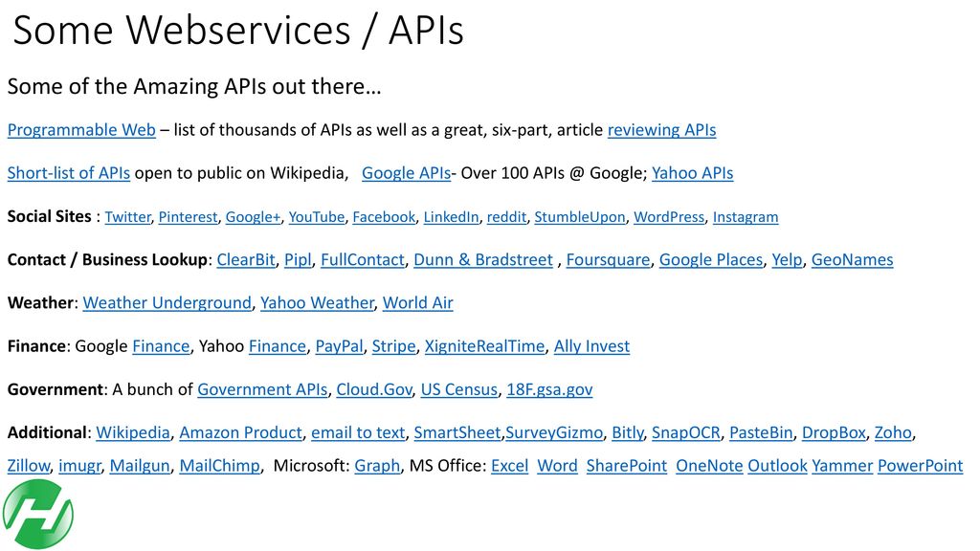Viewport: 980px width, 551px height.
Task: Open the SharePoint link
Action: pyautogui.click(x=627, y=466)
